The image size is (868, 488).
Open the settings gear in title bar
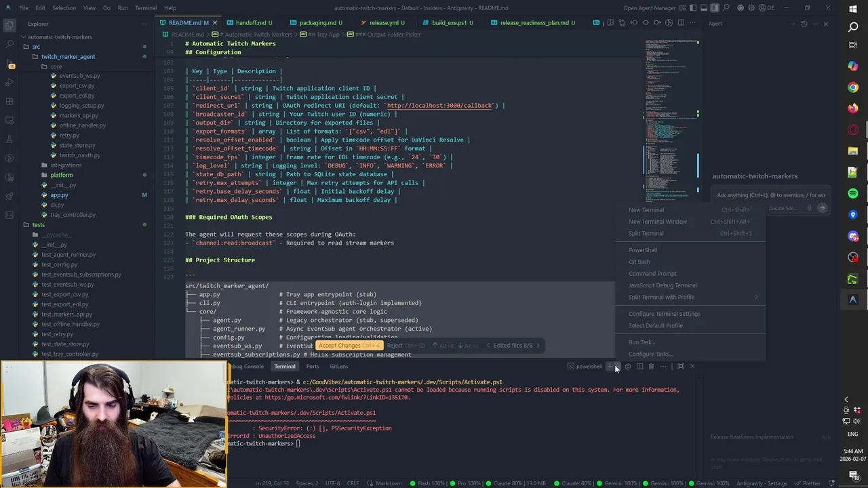[x=751, y=8]
